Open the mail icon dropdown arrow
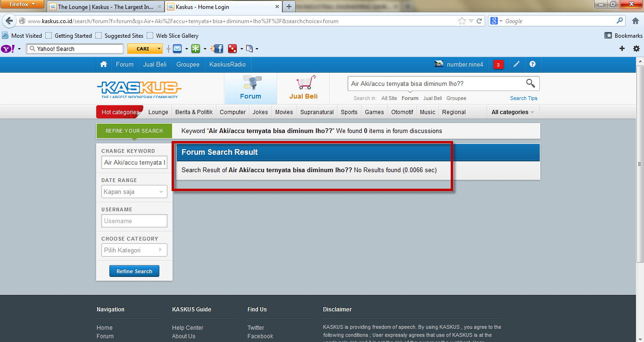644x342 pixels. pyautogui.click(x=187, y=49)
